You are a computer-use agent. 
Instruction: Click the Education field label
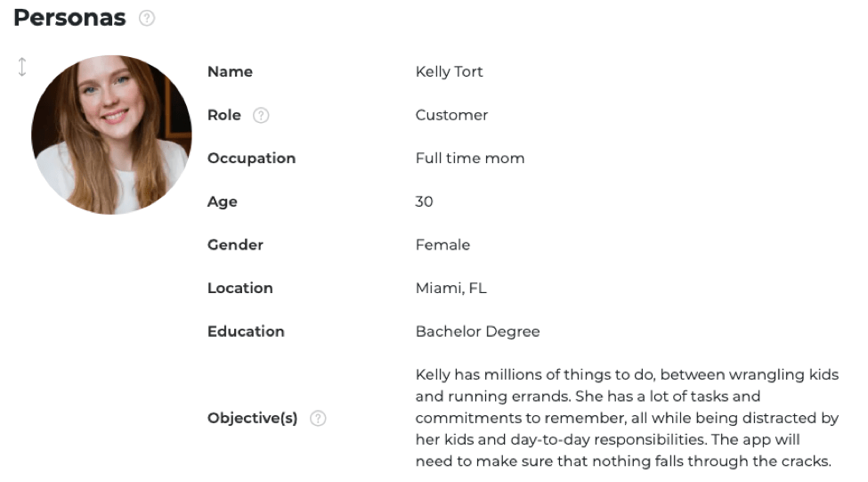[246, 331]
